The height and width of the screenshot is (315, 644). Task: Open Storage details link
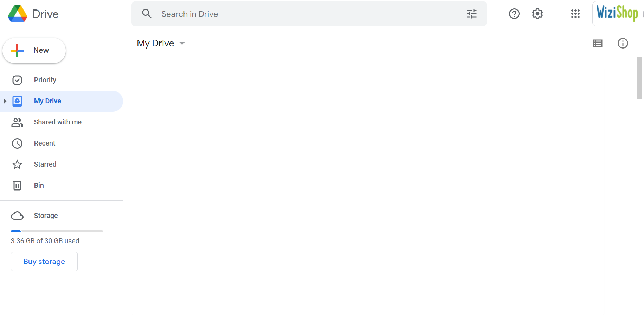pos(46,216)
